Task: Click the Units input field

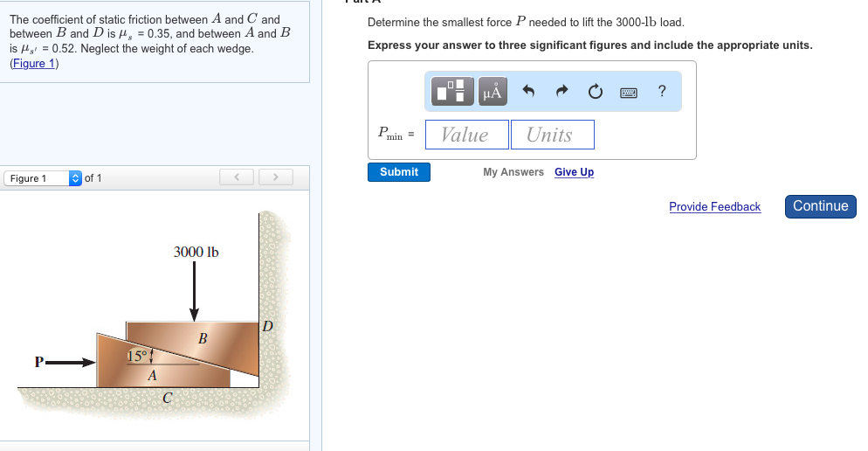Action: (x=553, y=135)
